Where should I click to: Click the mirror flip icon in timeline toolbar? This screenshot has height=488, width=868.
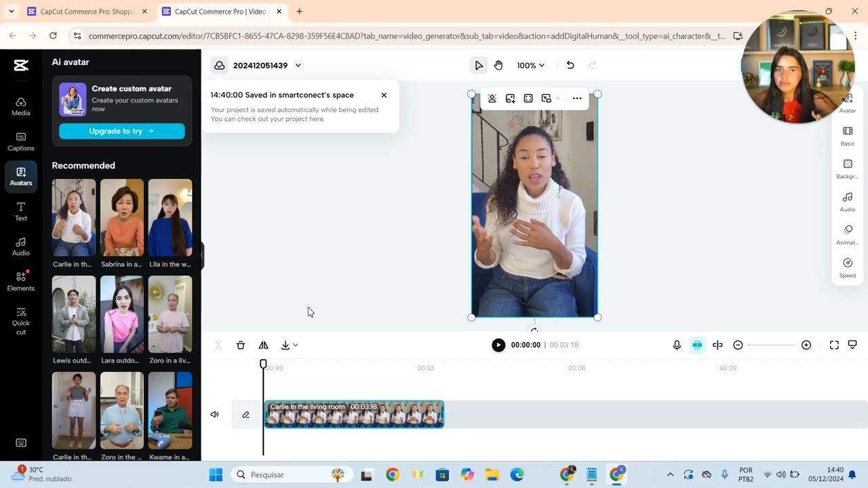(x=264, y=345)
